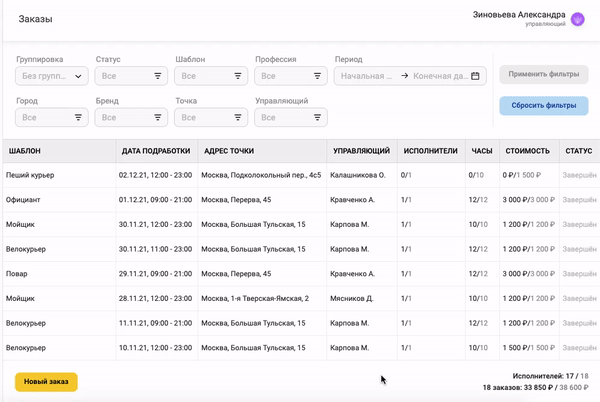Expand the Группировка dropdown
600x402 pixels.
pyautogui.click(x=52, y=76)
